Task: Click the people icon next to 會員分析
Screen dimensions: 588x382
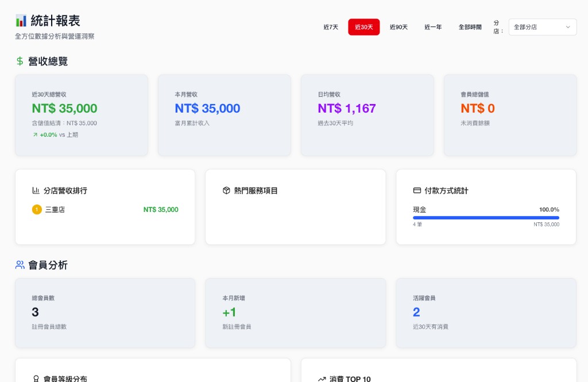Action: click(x=19, y=265)
